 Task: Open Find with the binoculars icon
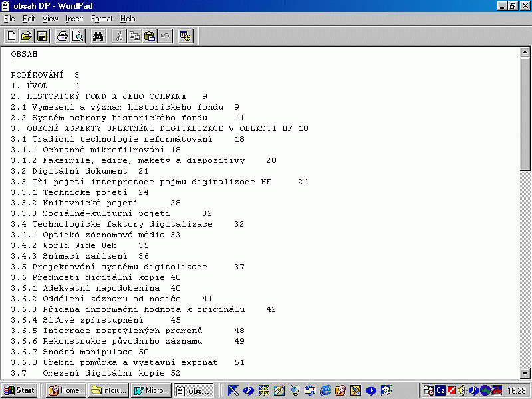pos(98,36)
